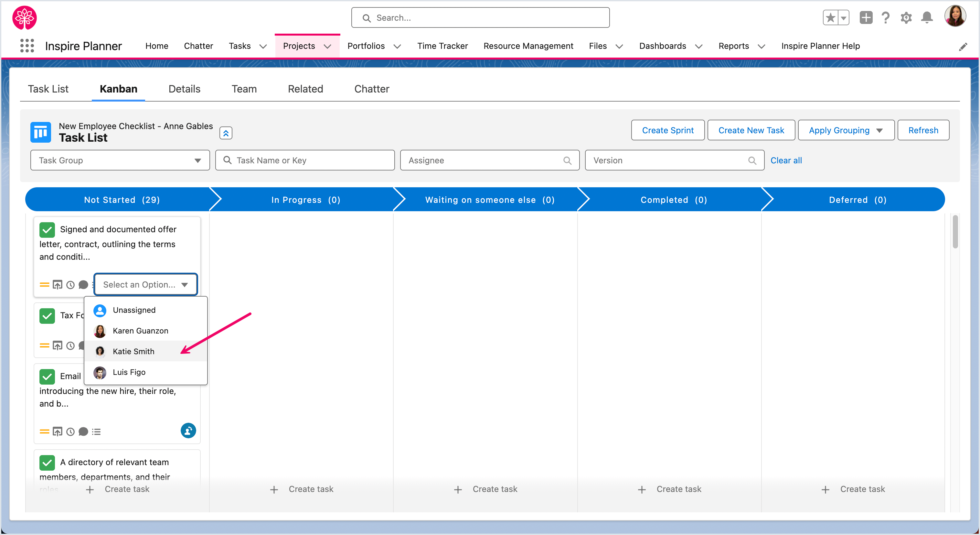The image size is (980, 535).
Task: Click priority icon on Signed offer card
Action: pyautogui.click(x=45, y=284)
